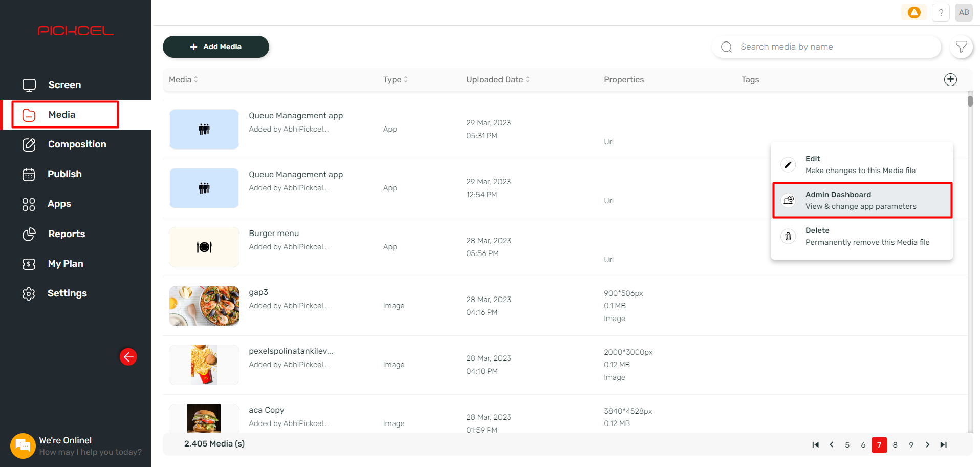
Task: Select My Plan in the sidebar
Action: click(x=65, y=263)
